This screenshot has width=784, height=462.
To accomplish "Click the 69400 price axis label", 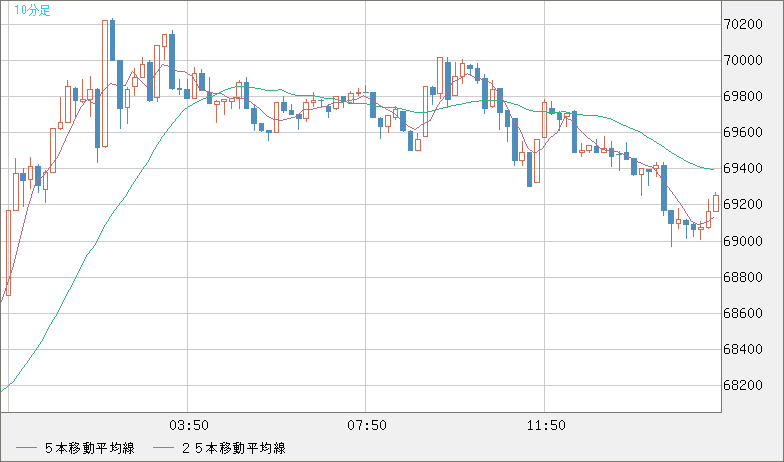I will pos(743,168).
